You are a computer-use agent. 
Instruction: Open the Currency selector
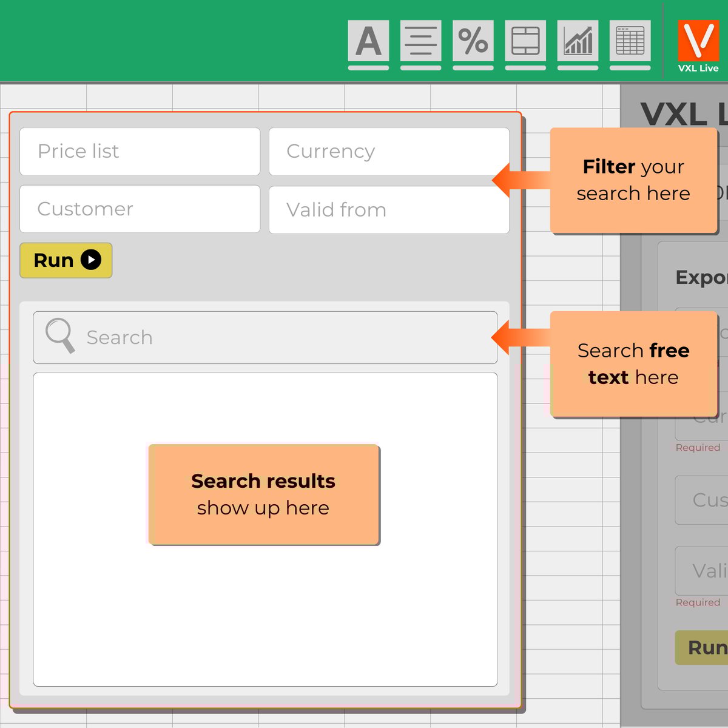(388, 151)
